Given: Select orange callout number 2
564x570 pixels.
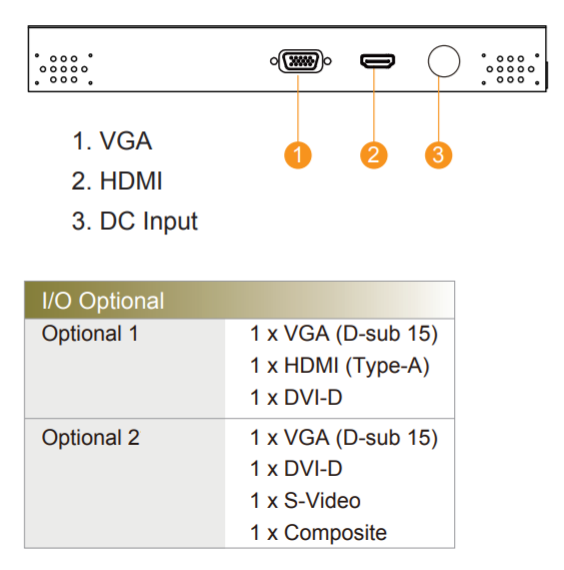Looking at the screenshot, I should (374, 155).
